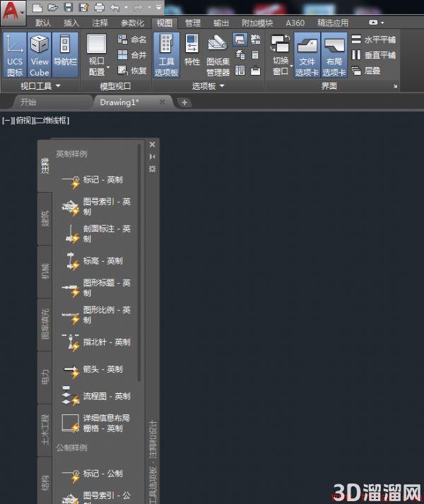This screenshot has height=504, width=424.
Task: Click the Redo arrow icon
Action: [x=138, y=7]
